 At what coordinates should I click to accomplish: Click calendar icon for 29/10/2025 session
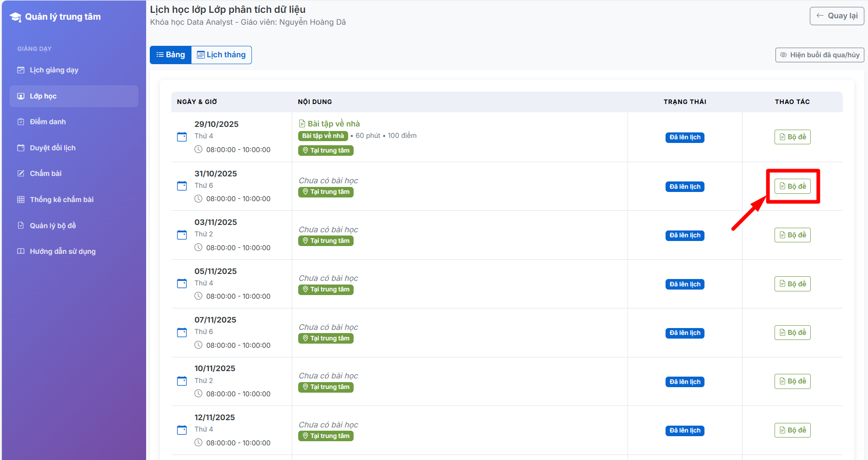point(182,137)
